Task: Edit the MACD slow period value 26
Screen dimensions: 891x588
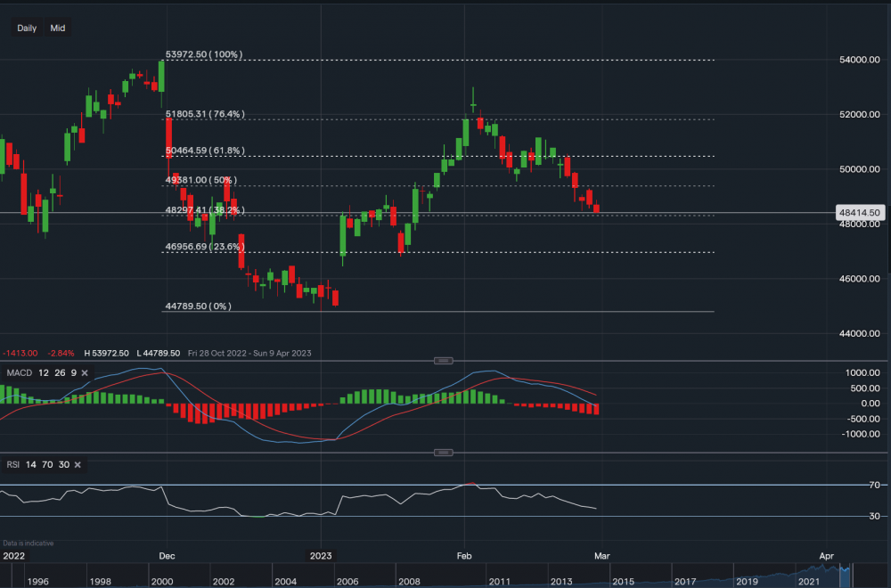Action: coord(58,372)
